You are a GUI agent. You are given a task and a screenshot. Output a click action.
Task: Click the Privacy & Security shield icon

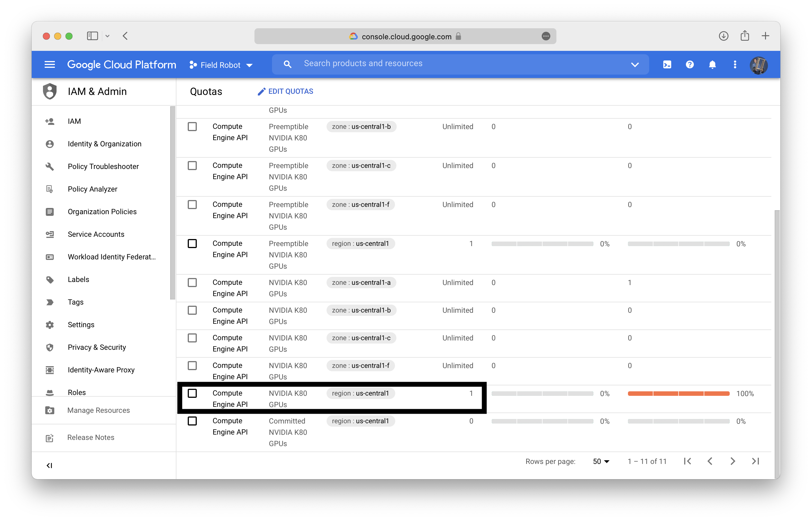point(50,347)
